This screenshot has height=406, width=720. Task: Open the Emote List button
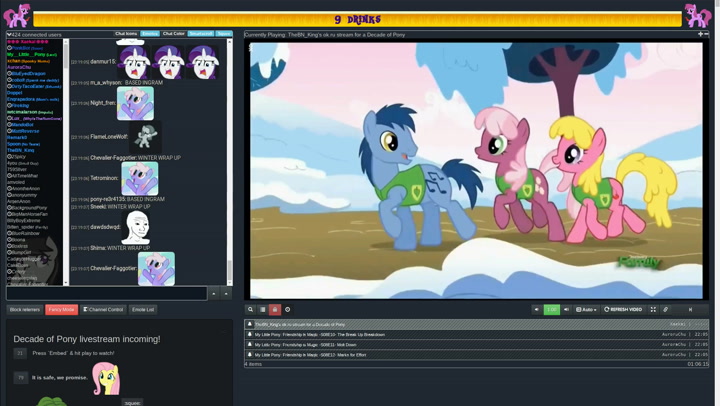143,310
